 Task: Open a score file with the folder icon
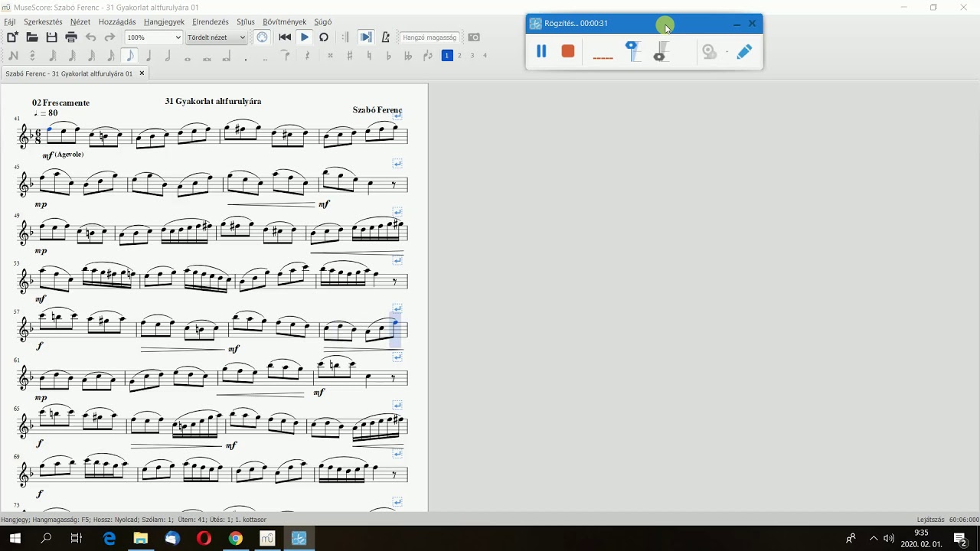pyautogui.click(x=32, y=37)
